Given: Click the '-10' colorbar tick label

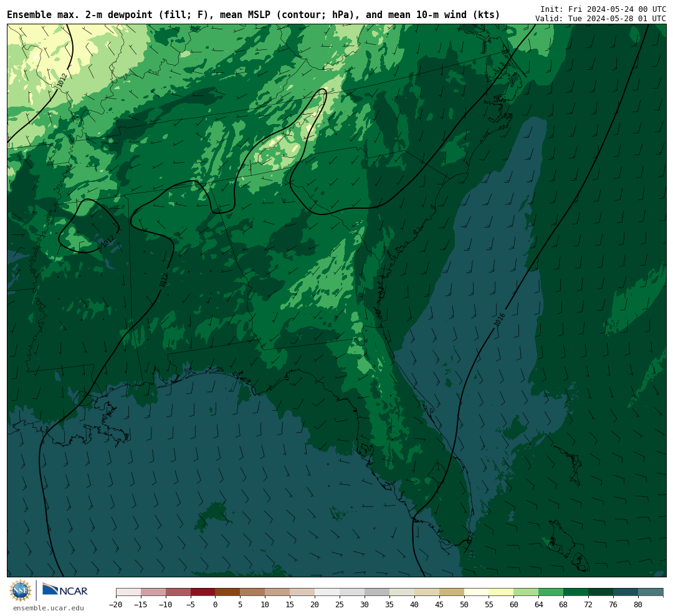Looking at the screenshot, I should (x=166, y=605).
